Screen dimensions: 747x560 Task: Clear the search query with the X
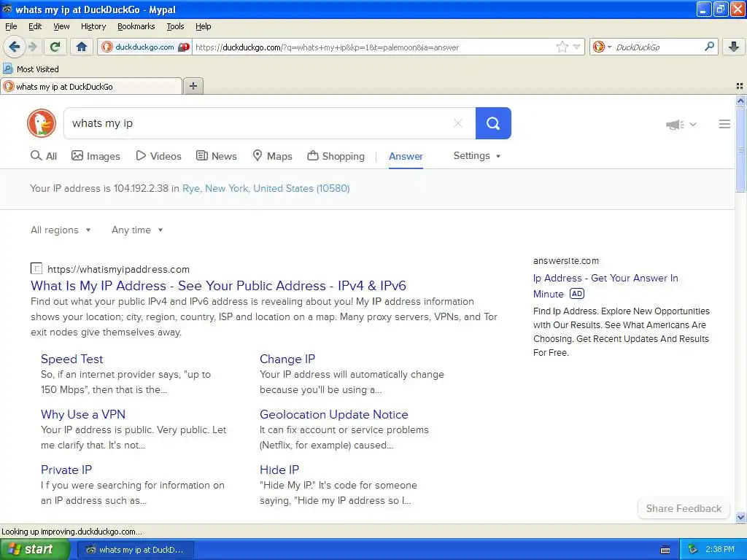[458, 123]
